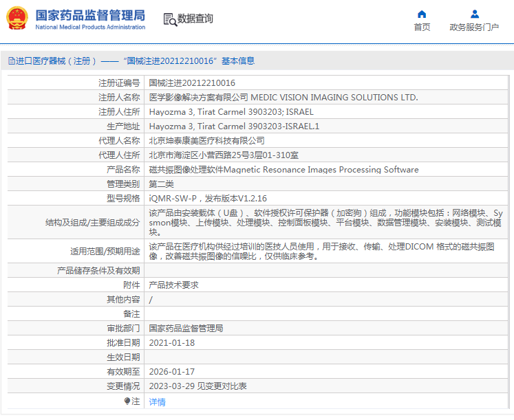This screenshot has width=514, height=420.
Task: Select 国家药品监督管理局 in 审批部门 row
Action: coord(186,329)
